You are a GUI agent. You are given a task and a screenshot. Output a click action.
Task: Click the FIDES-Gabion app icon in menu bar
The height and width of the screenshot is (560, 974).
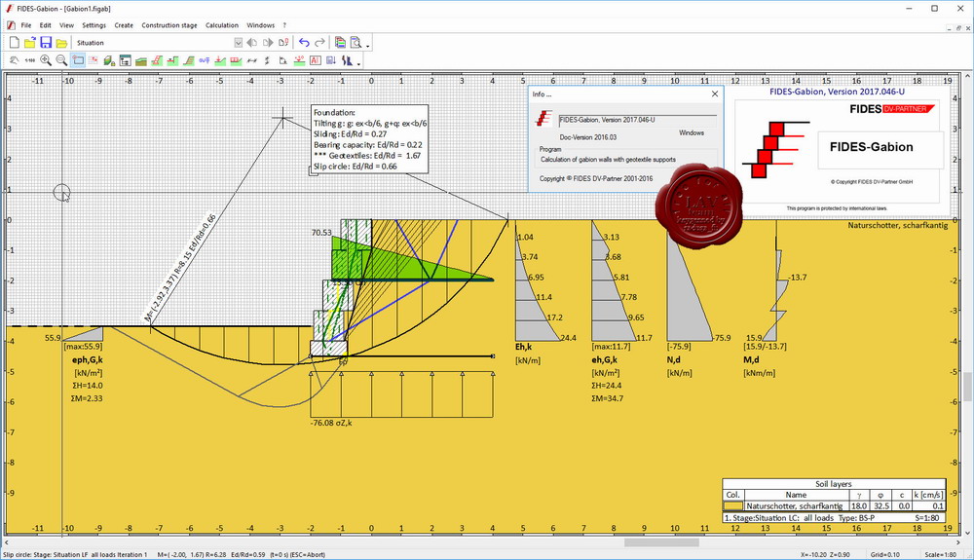click(x=11, y=25)
